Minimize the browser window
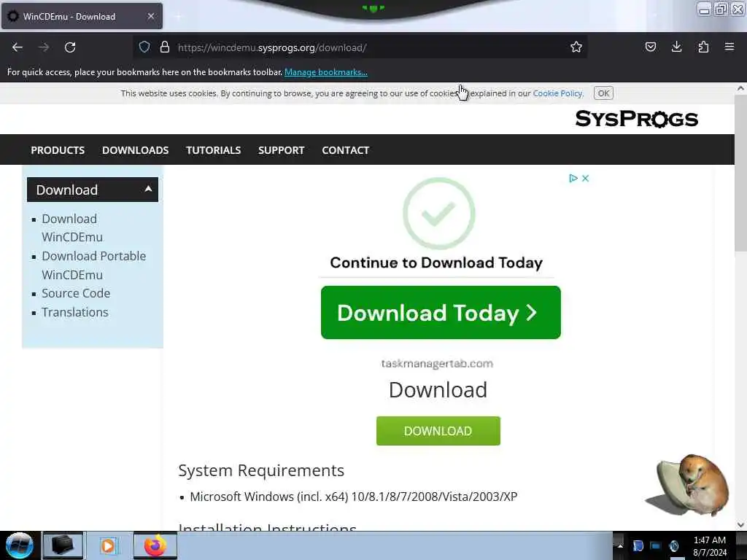 coord(704,9)
